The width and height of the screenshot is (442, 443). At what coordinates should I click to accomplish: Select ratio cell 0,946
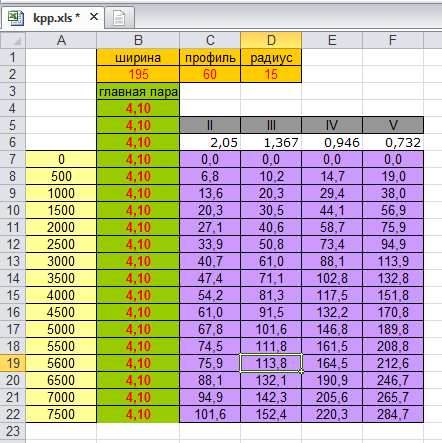click(x=332, y=142)
